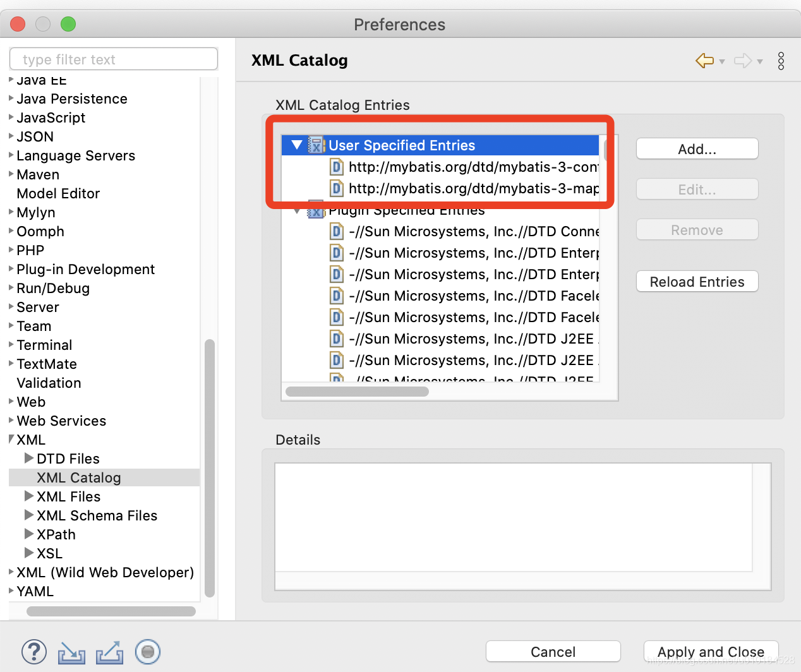Click the import preferences icon
801x672 pixels.
click(71, 652)
